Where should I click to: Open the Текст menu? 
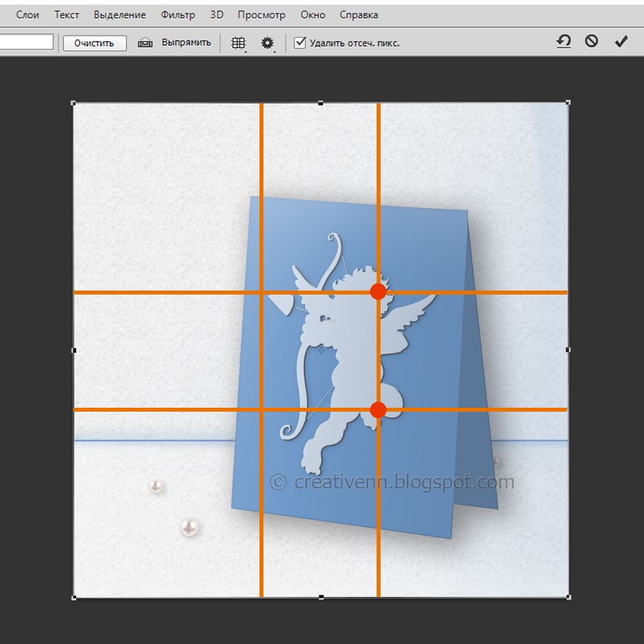[x=67, y=15]
